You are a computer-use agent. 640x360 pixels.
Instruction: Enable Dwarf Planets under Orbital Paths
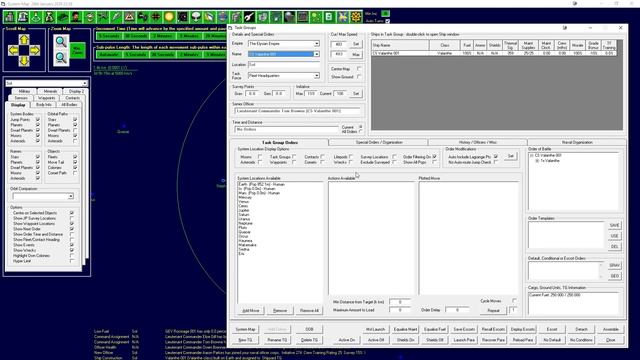75,130
